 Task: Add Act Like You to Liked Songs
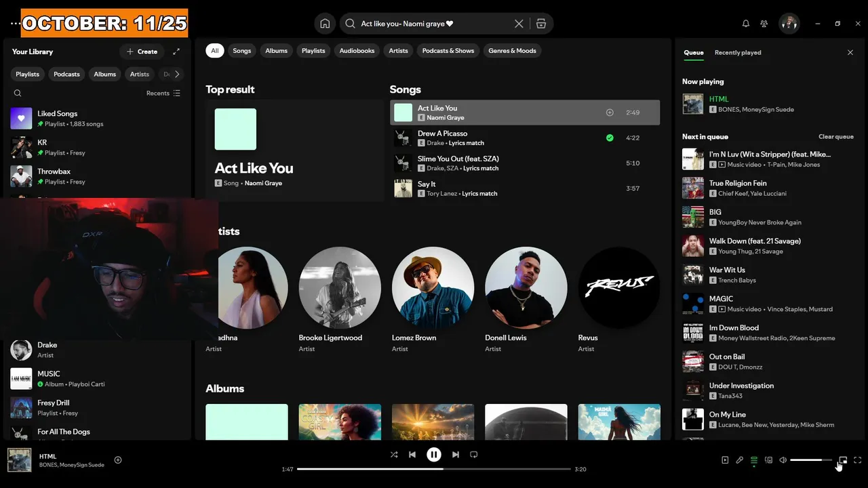click(x=610, y=113)
